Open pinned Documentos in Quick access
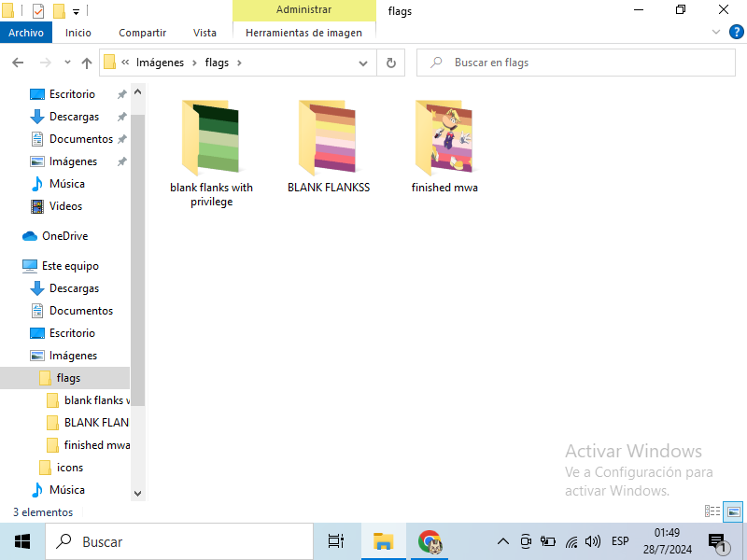 point(81,139)
